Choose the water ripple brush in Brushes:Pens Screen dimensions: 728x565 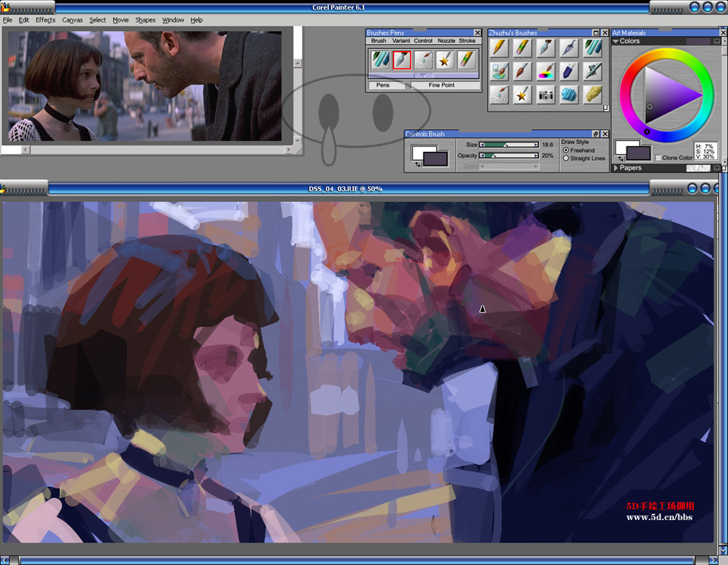[x=424, y=60]
